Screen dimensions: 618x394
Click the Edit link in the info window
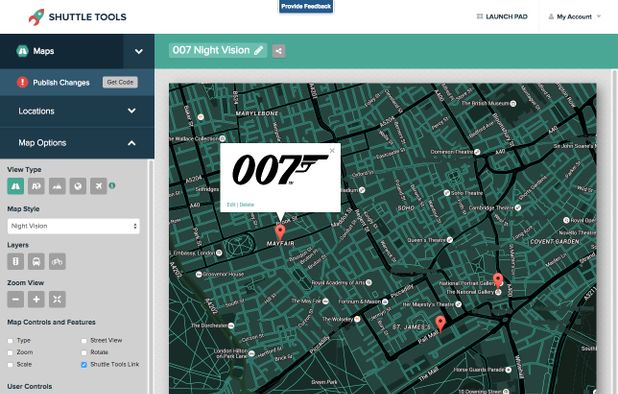click(231, 204)
